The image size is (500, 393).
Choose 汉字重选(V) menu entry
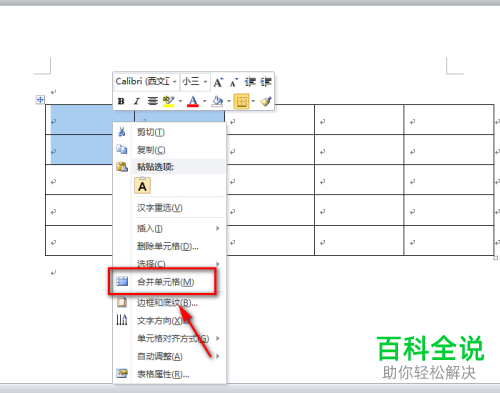[170, 208]
